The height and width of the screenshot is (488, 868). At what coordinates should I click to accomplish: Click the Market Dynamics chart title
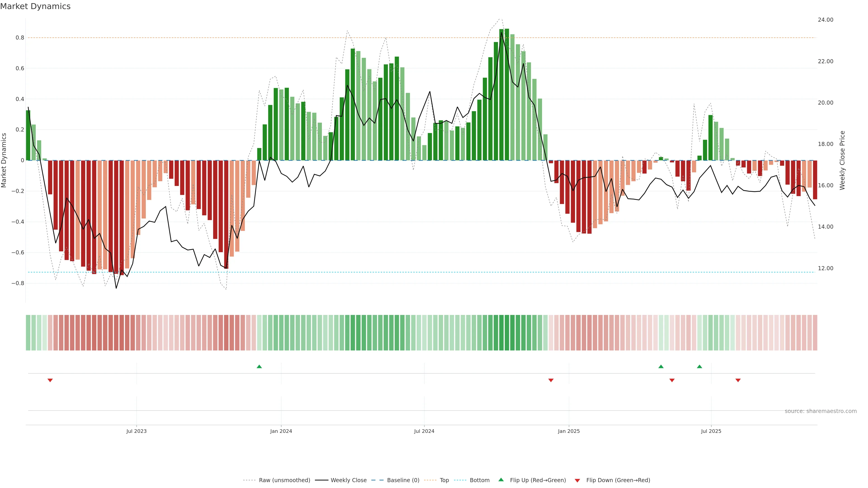[x=35, y=6]
